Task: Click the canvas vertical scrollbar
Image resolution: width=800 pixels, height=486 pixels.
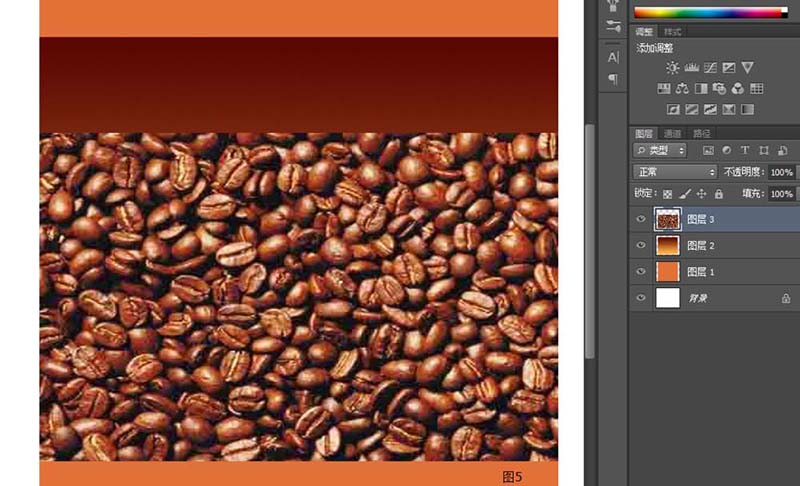Action: click(590, 241)
